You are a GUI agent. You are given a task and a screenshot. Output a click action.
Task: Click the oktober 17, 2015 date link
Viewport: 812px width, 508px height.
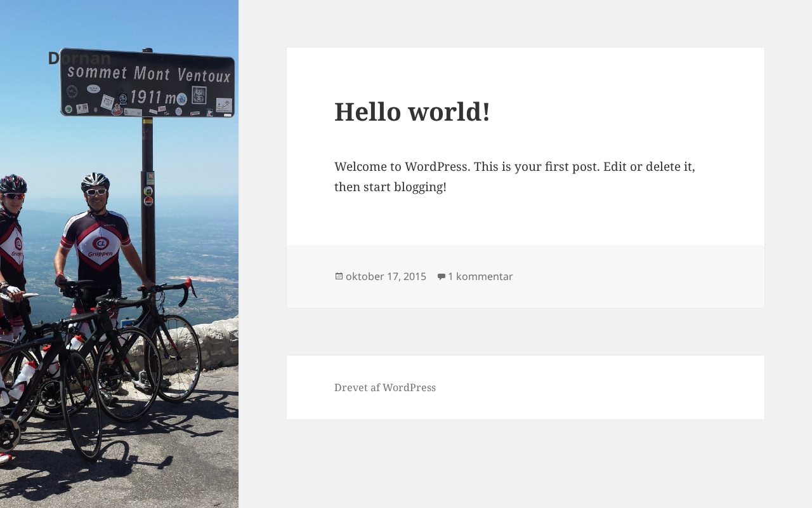pyautogui.click(x=386, y=277)
